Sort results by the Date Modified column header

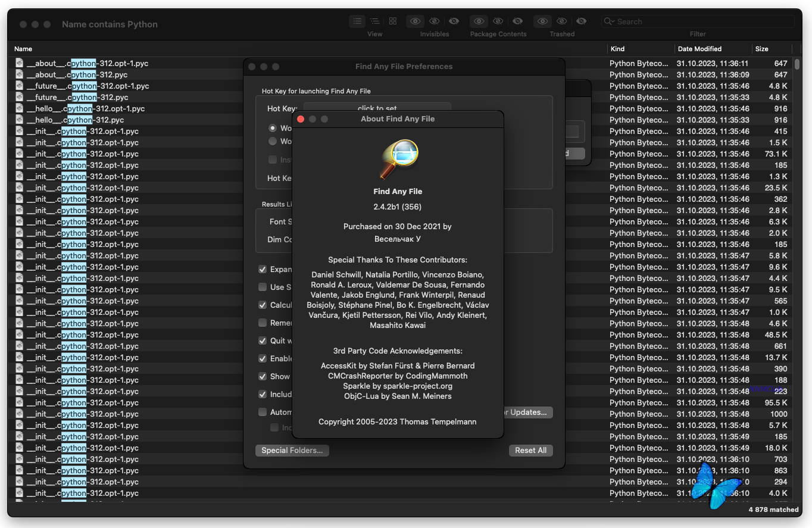[x=699, y=49]
